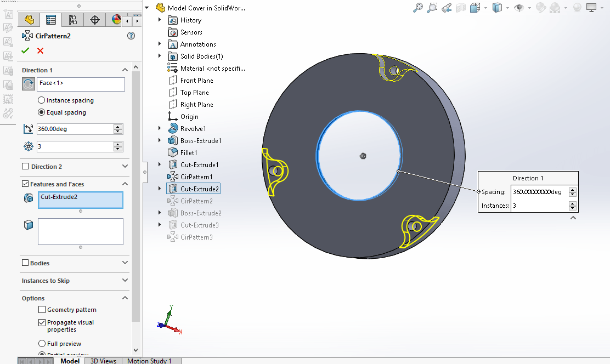Select Cut-Extrude1 in the feature tree

click(199, 165)
